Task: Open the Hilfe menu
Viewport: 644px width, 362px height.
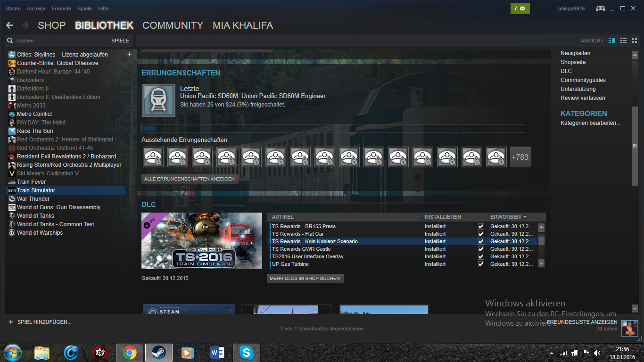Action: [103, 8]
